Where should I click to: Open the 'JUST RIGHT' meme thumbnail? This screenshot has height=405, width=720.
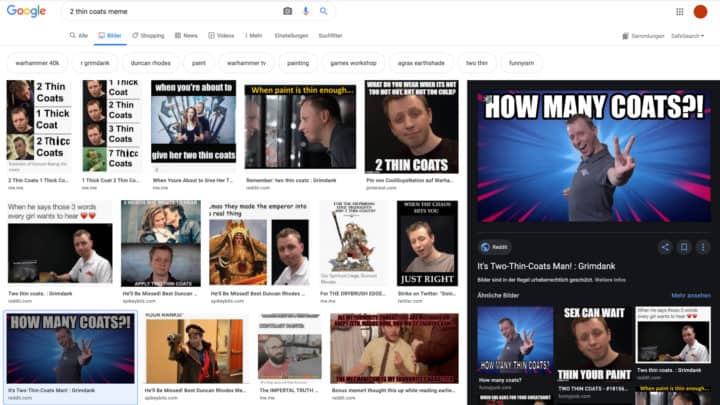[428, 243]
